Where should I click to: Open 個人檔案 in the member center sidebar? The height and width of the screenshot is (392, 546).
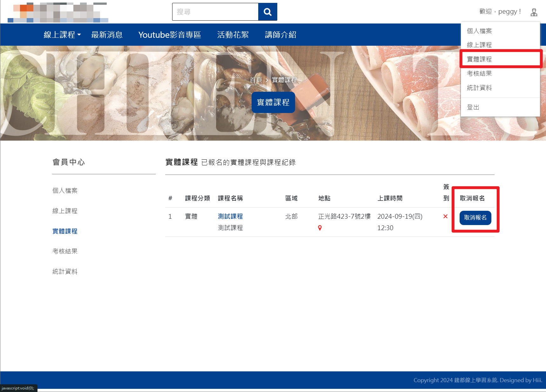(65, 190)
